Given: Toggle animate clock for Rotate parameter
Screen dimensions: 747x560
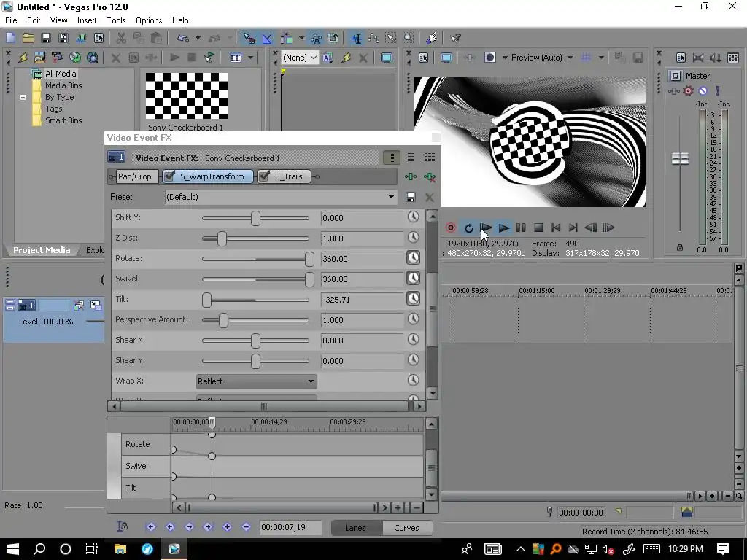Looking at the screenshot, I should coord(413,258).
